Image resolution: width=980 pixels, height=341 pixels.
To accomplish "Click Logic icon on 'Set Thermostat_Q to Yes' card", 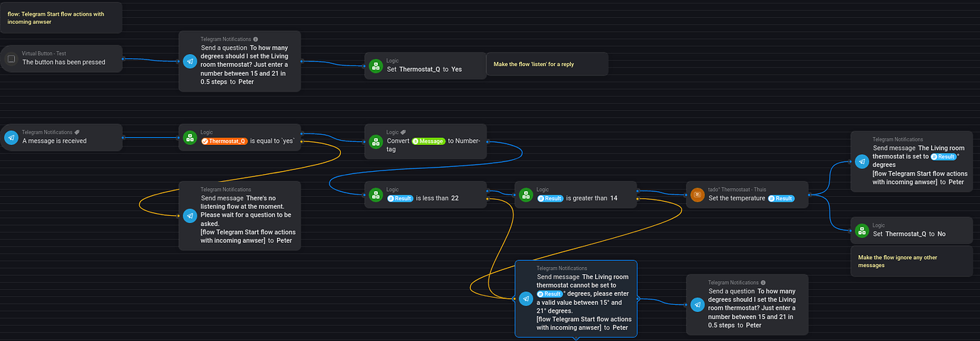I will pos(375,66).
